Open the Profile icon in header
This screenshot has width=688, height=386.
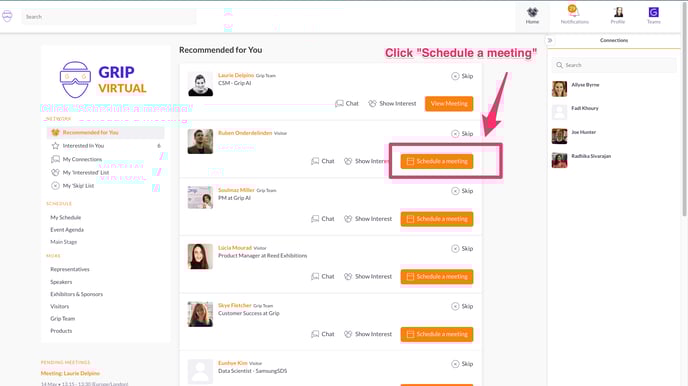(618, 15)
